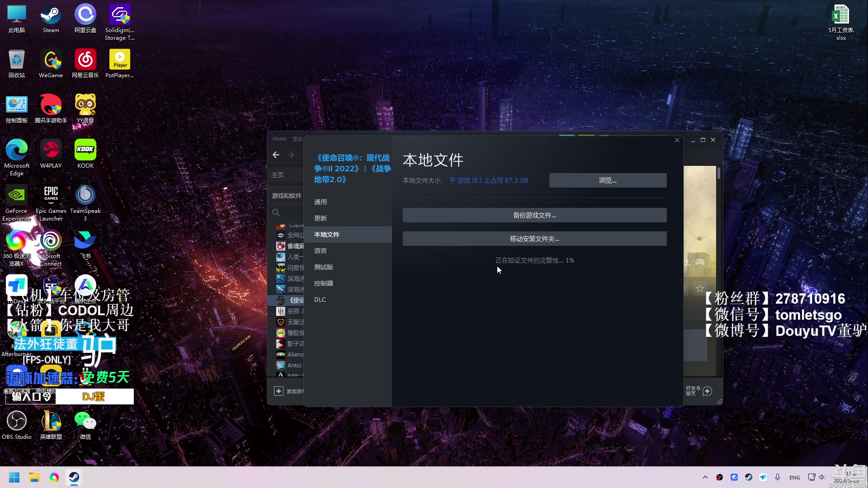This screenshot has width=868, height=488.
Task: Click the 浏览... button
Action: pyautogui.click(x=608, y=180)
